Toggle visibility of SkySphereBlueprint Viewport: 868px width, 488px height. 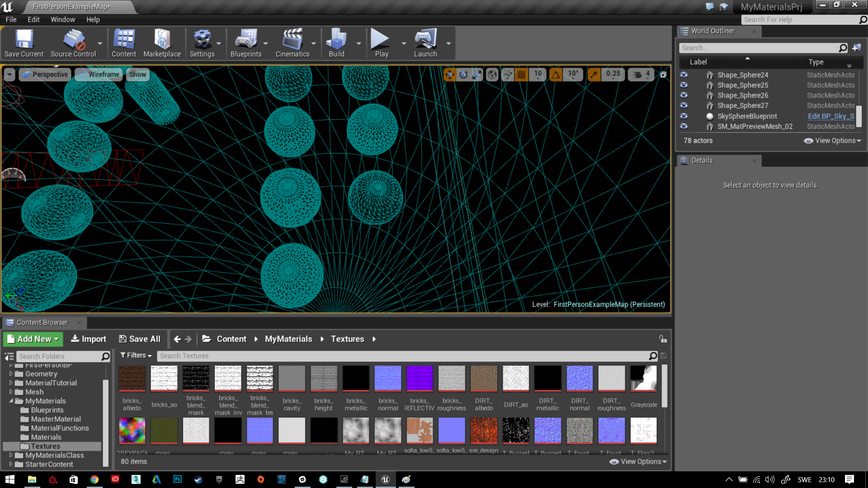[684, 116]
